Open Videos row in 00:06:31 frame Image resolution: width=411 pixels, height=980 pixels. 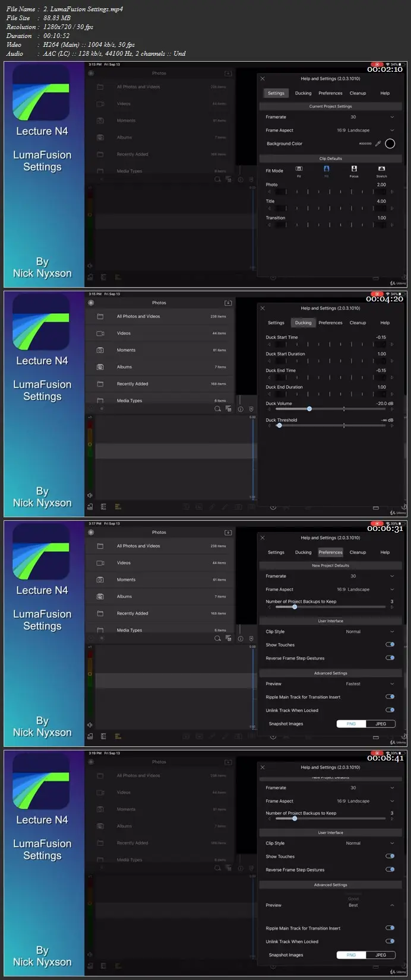(160, 562)
